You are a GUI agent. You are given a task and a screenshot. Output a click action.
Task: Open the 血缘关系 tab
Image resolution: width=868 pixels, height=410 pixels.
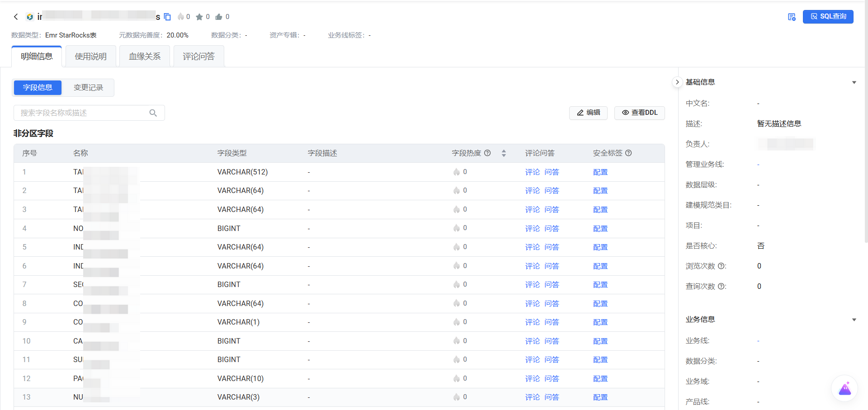[x=145, y=57]
